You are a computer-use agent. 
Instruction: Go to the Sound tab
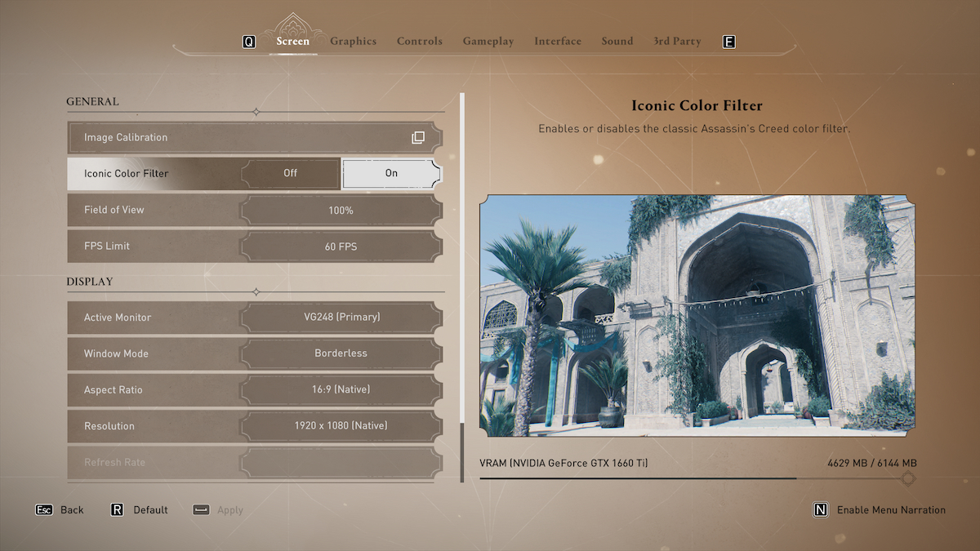tap(617, 42)
